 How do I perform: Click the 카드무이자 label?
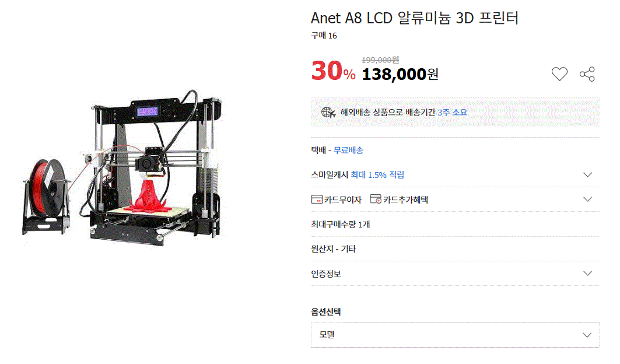click(343, 200)
